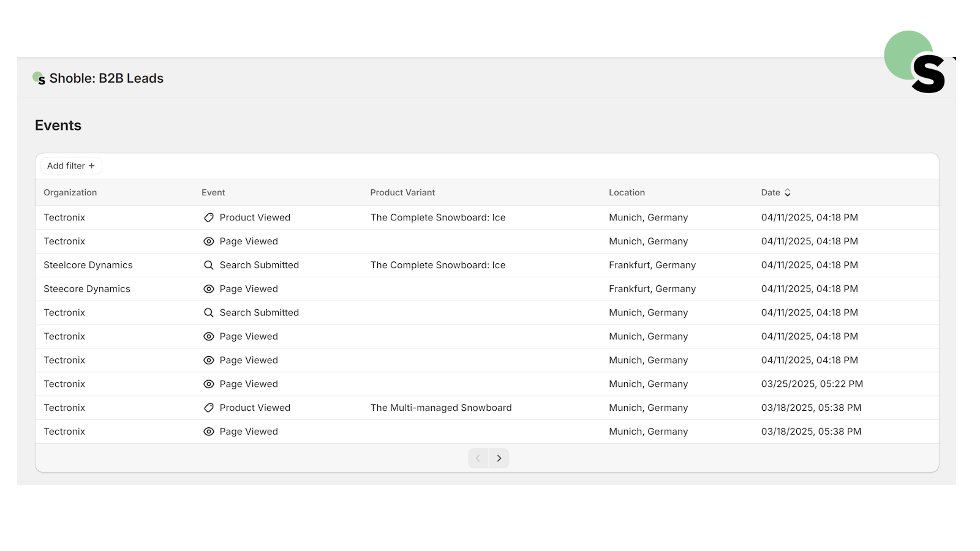Click Frankfurt, Germany location in Steecore row
The image size is (980, 551).
(652, 289)
